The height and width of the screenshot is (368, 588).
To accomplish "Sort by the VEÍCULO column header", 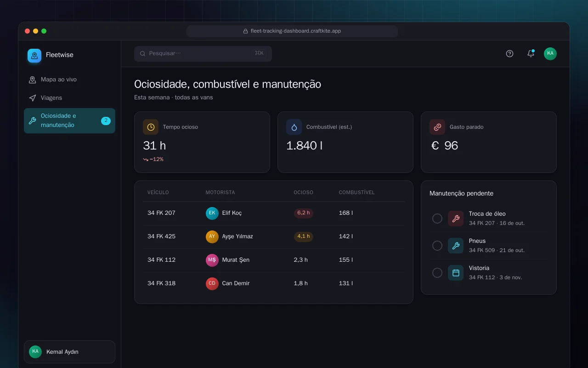I will coord(158,192).
